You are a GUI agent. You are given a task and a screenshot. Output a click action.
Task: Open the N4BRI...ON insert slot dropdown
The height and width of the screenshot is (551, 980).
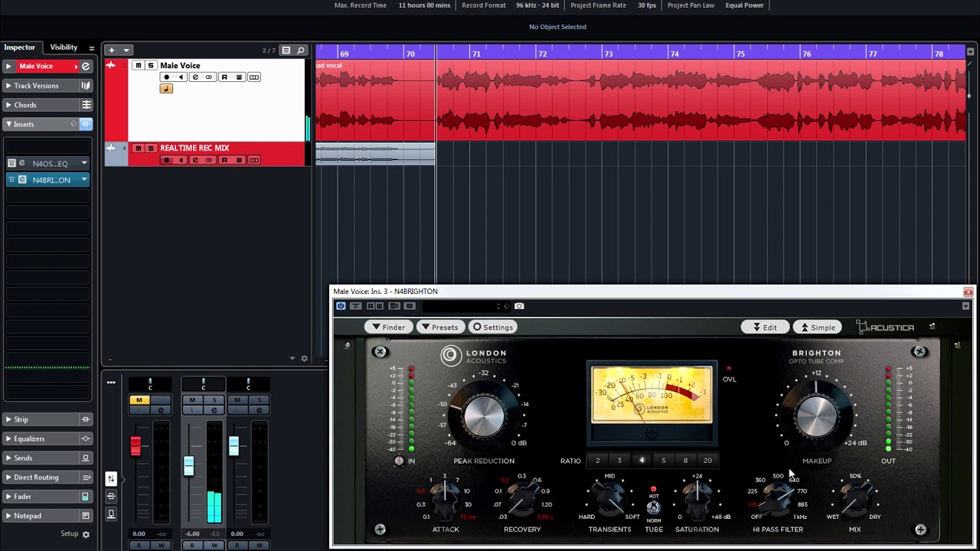point(84,180)
